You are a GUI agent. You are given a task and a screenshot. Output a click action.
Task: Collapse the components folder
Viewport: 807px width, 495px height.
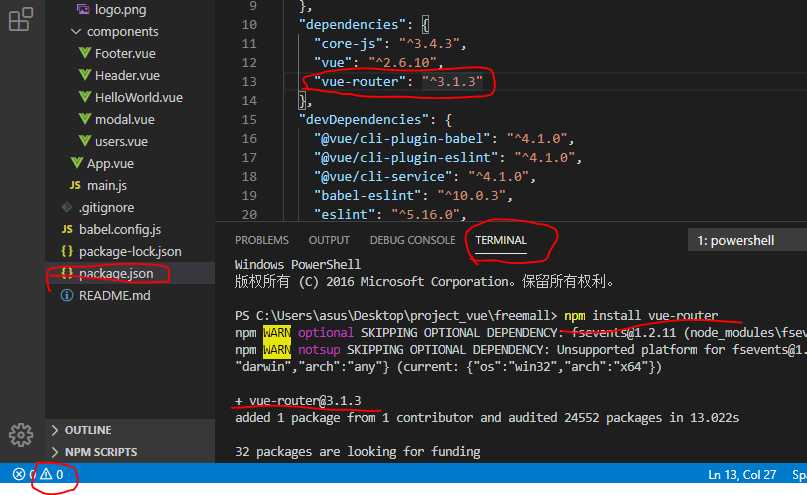coord(76,31)
